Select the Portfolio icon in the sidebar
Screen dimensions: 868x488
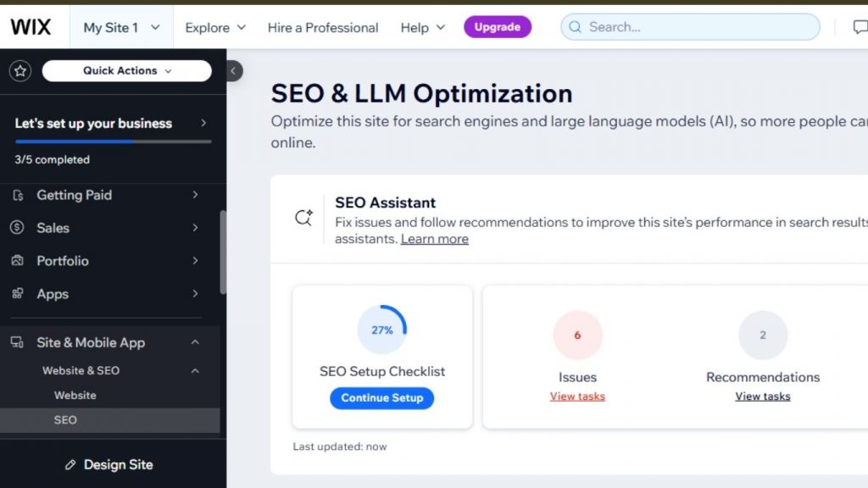pos(18,261)
